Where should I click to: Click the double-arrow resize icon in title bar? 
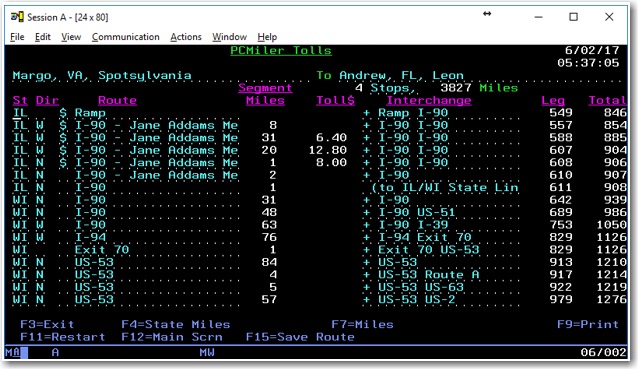[487, 14]
